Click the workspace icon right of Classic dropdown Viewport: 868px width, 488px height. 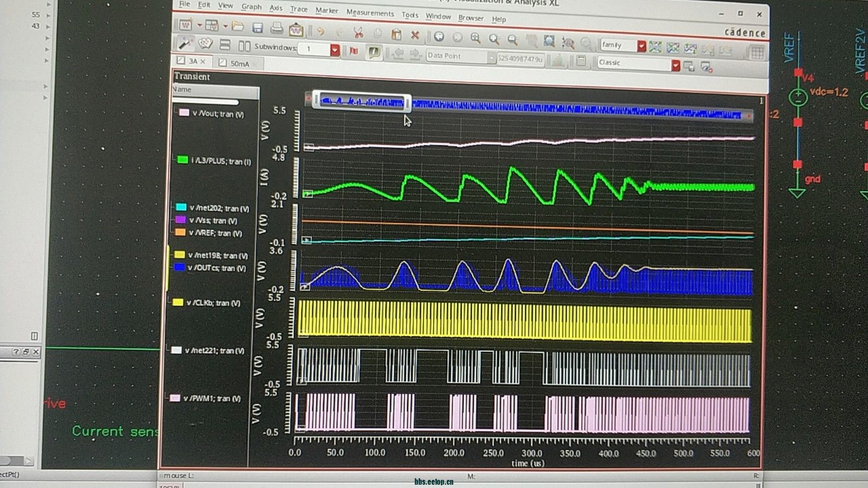pyautogui.click(x=689, y=66)
